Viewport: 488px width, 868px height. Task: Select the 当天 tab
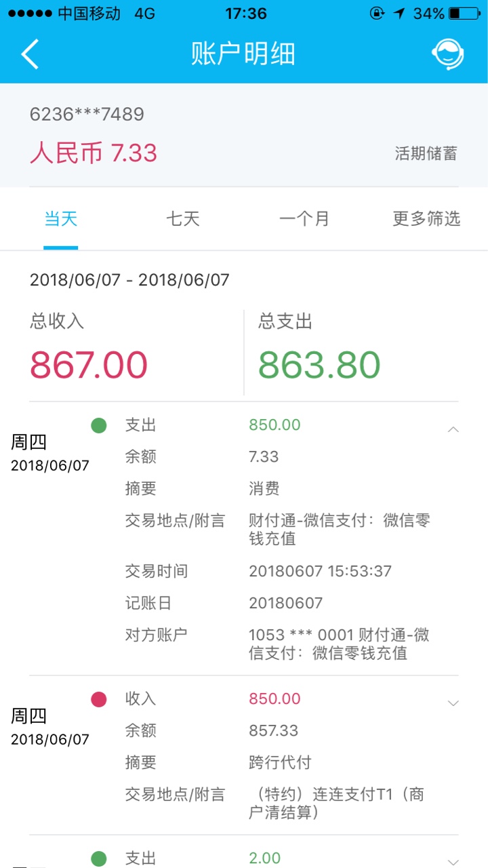pyautogui.click(x=61, y=218)
